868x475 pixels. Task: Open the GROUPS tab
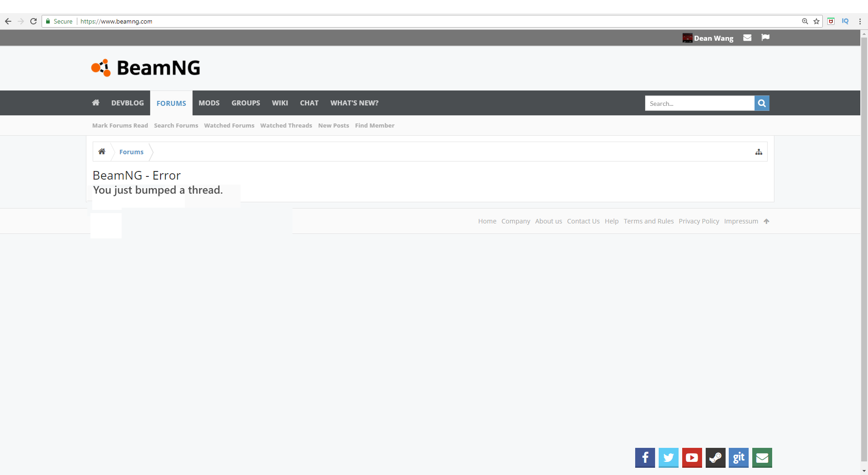[246, 103]
